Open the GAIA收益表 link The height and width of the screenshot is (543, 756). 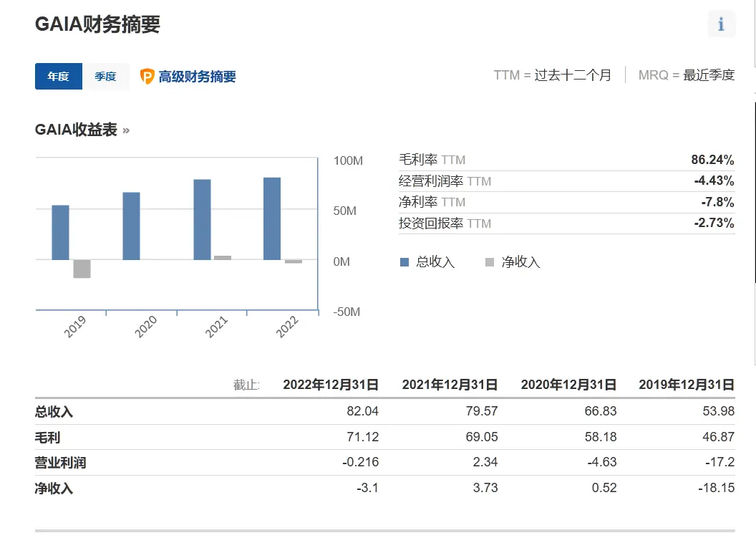(x=82, y=130)
